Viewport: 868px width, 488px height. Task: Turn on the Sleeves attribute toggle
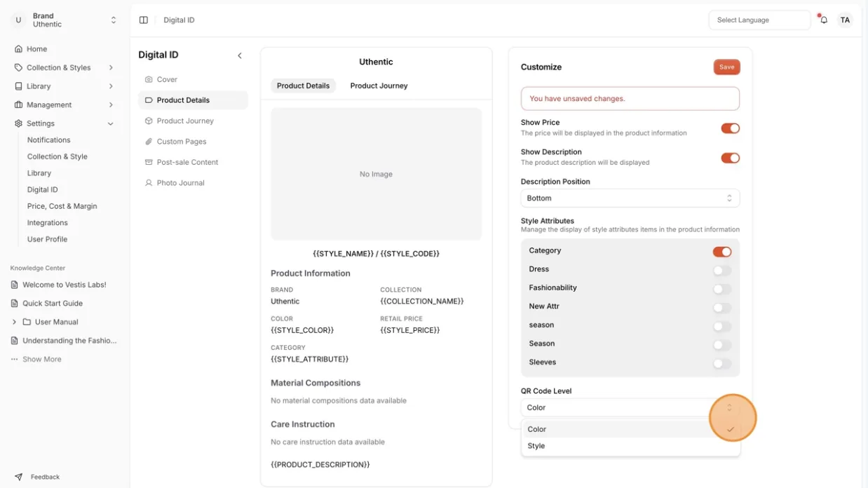pyautogui.click(x=722, y=363)
